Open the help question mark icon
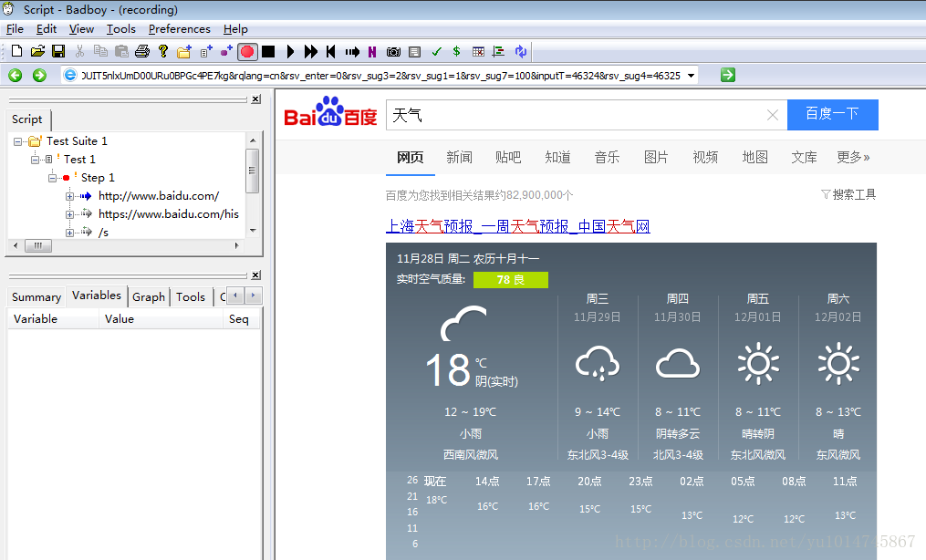 click(x=163, y=51)
